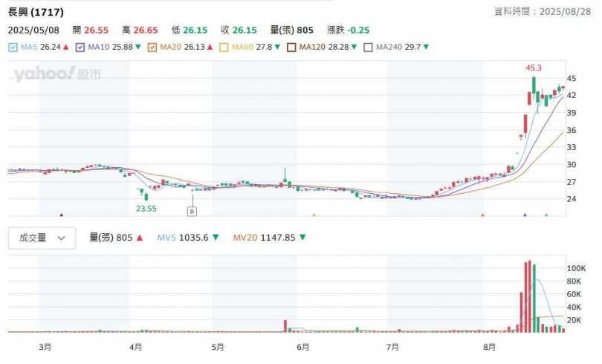Enable the MA60 moving average checkbox
This screenshot has height=364, width=602.
[224, 48]
